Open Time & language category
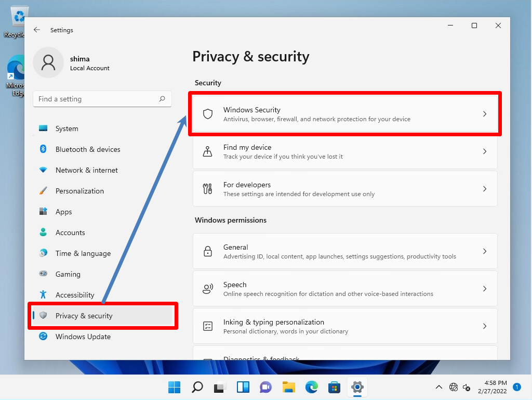532x400 pixels. point(102,253)
